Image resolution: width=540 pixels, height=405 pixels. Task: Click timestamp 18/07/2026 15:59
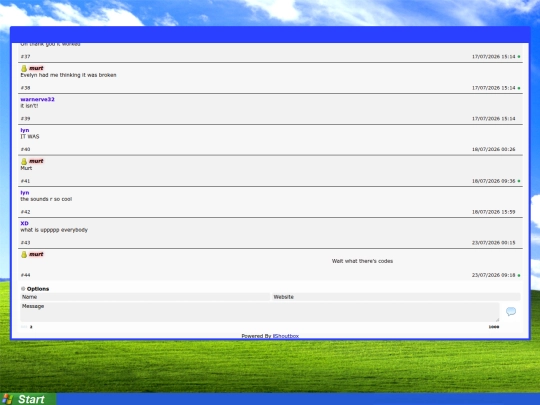494,212
